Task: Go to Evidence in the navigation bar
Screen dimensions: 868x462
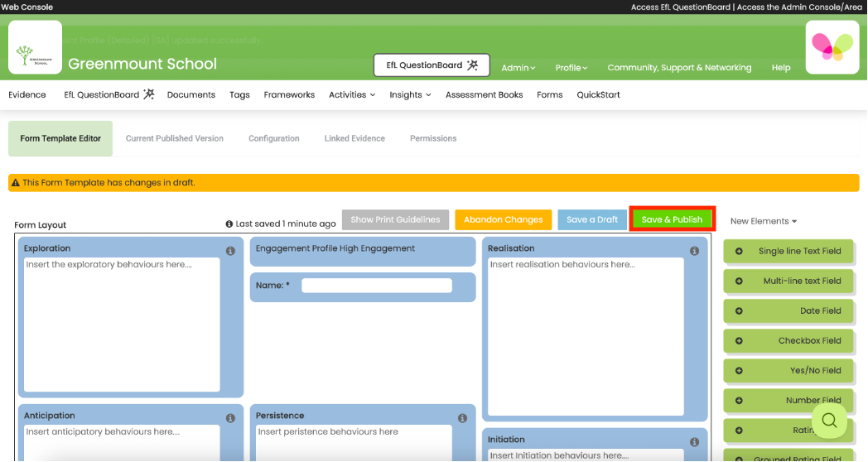Action: pos(27,94)
